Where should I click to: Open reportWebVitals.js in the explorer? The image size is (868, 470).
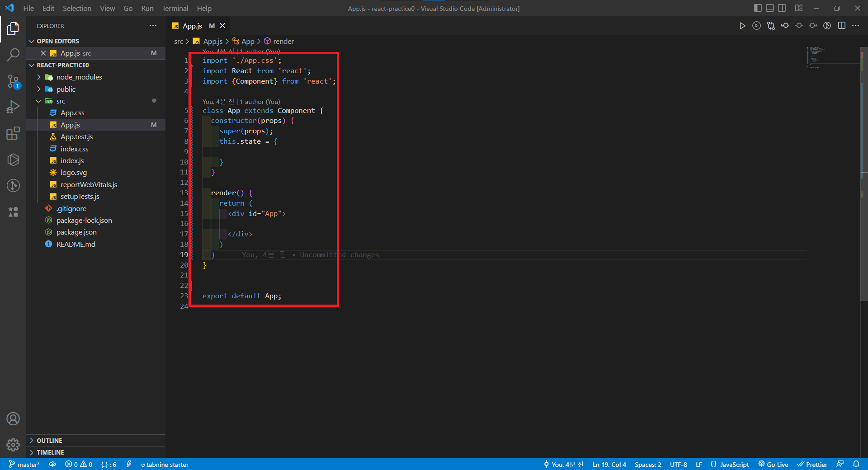click(x=96, y=185)
